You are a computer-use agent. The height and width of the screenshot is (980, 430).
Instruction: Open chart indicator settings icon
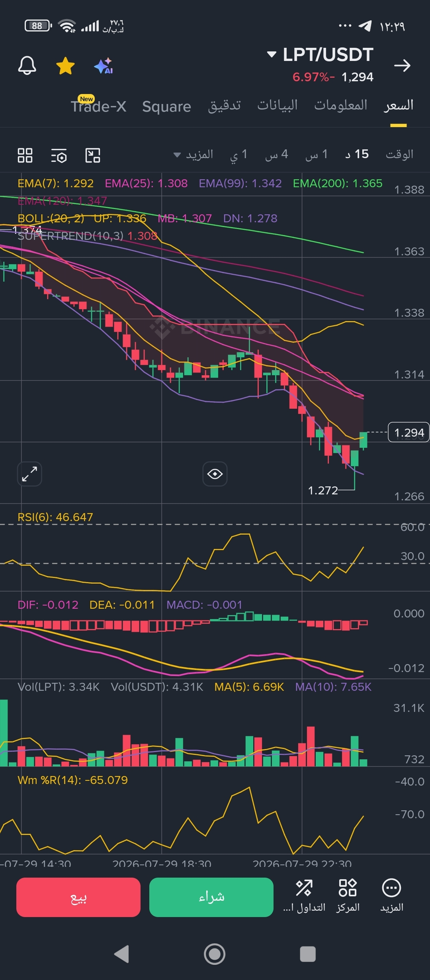point(59,155)
